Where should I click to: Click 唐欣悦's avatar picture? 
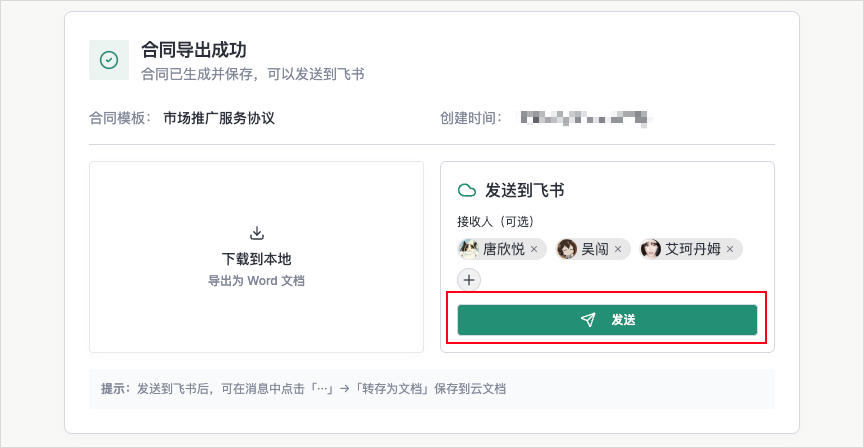point(469,249)
